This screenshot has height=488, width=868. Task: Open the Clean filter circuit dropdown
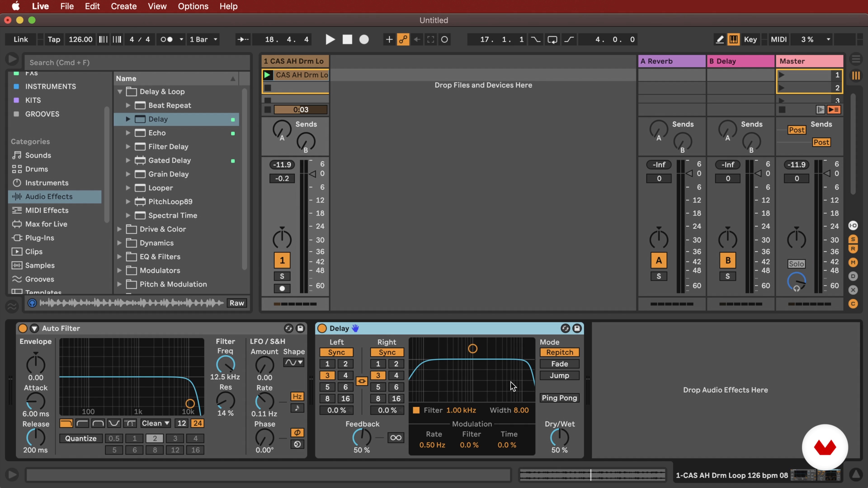click(x=155, y=423)
